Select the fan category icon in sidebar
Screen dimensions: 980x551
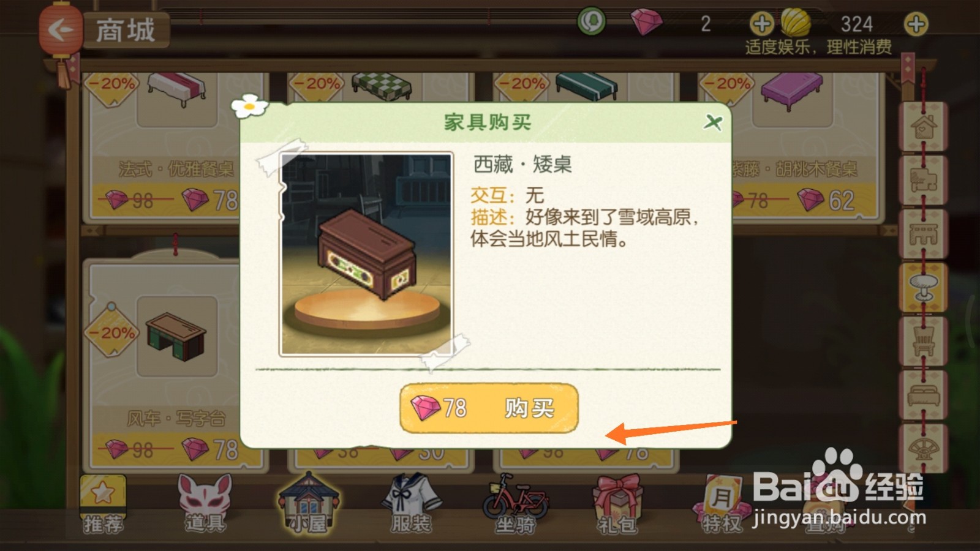pos(923,448)
